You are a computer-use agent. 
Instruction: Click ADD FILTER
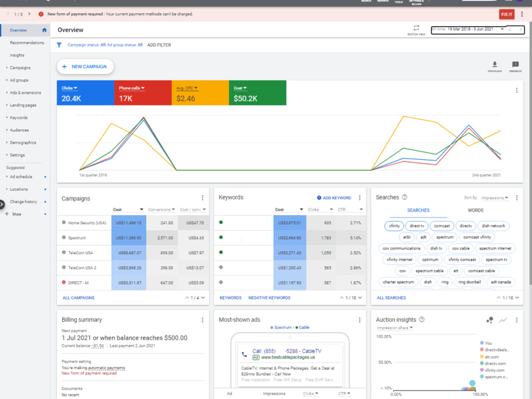coord(159,45)
